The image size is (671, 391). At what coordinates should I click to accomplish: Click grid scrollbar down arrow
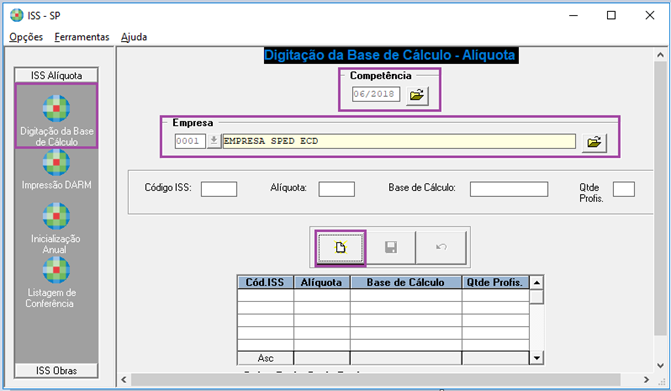point(536,358)
